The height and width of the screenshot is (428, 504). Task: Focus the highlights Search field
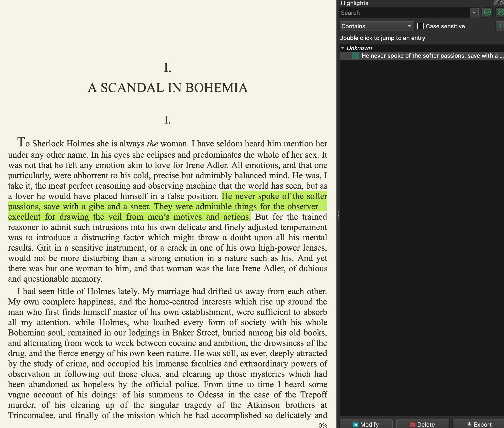coord(404,13)
